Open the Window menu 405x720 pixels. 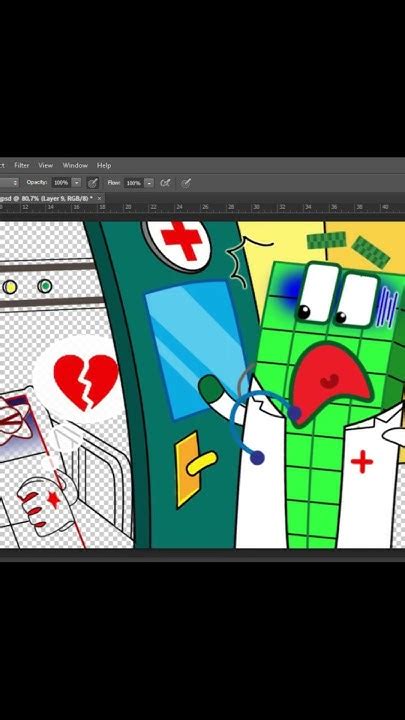75,165
